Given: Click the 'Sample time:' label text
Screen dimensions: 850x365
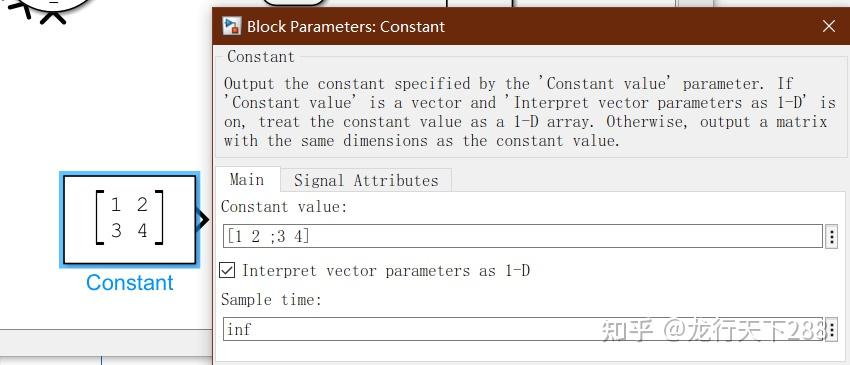Looking at the screenshot, I should tap(271, 299).
